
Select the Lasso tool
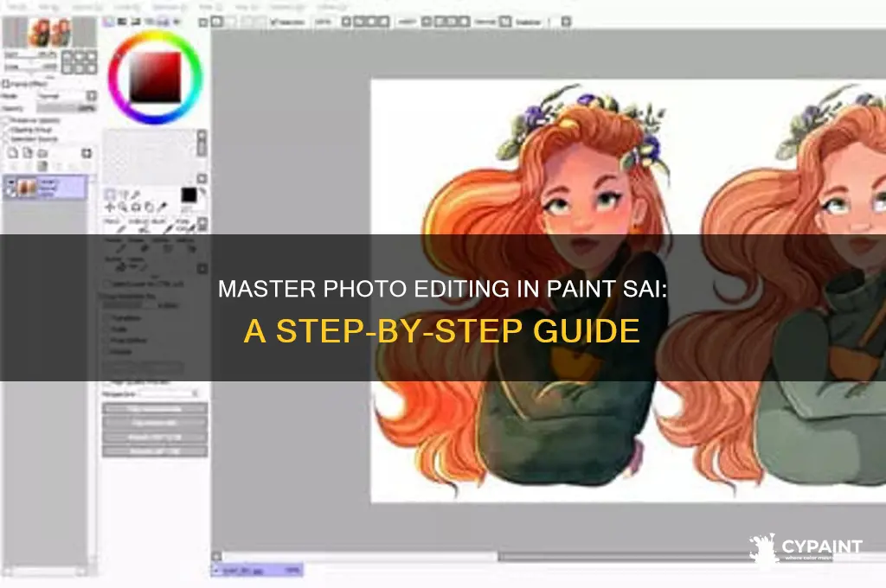coord(123,195)
